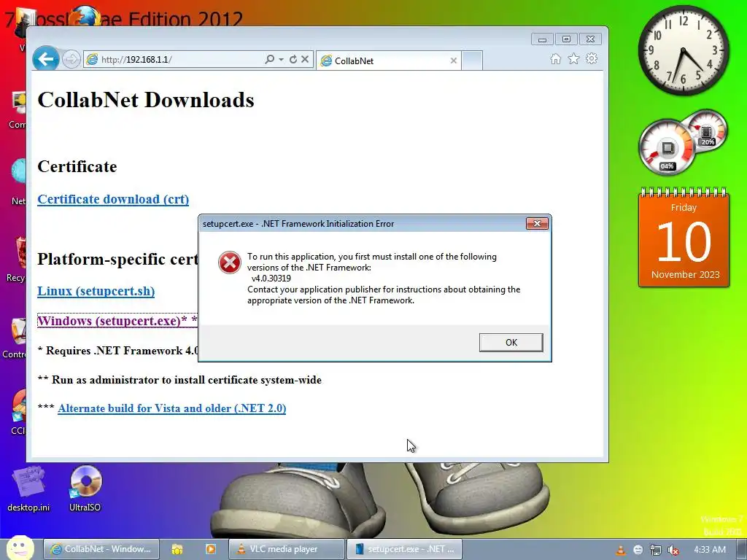Image resolution: width=747 pixels, height=560 pixels.
Task: Maximize the Internet Explorer window
Action: (x=566, y=39)
